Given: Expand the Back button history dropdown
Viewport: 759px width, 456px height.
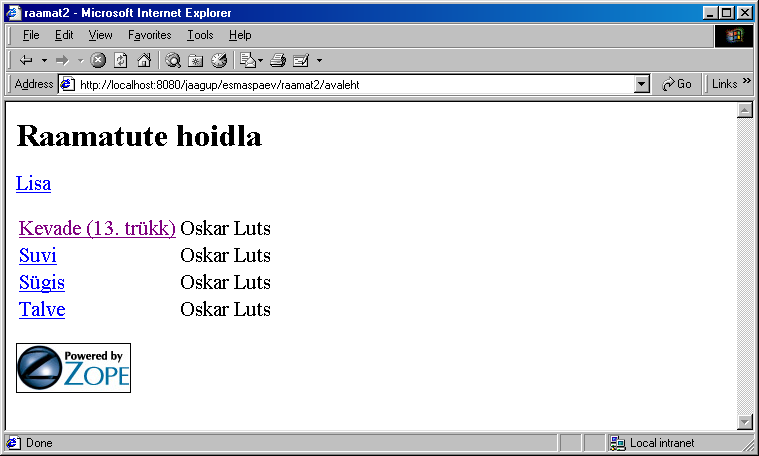Looking at the screenshot, I should click(x=44, y=60).
